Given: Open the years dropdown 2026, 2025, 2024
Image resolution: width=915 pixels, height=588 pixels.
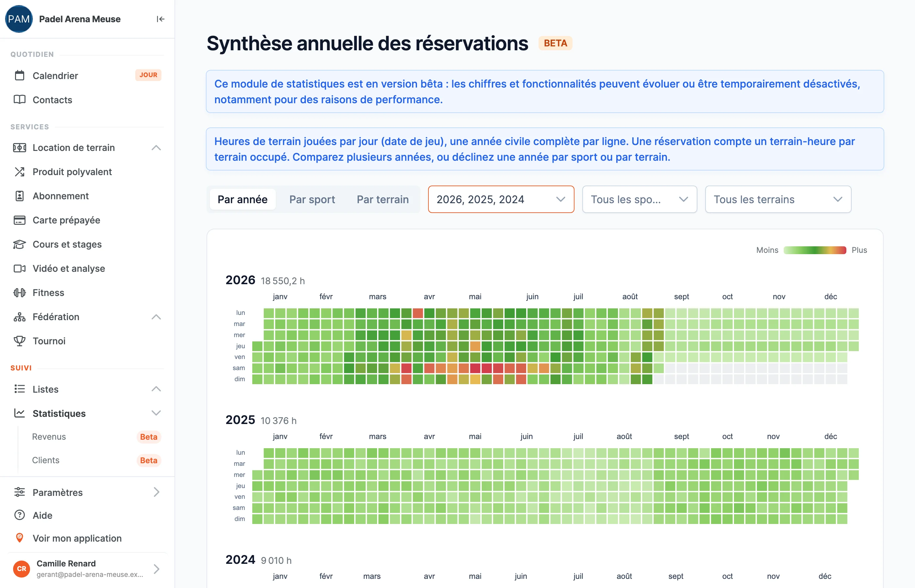Looking at the screenshot, I should [x=501, y=199].
